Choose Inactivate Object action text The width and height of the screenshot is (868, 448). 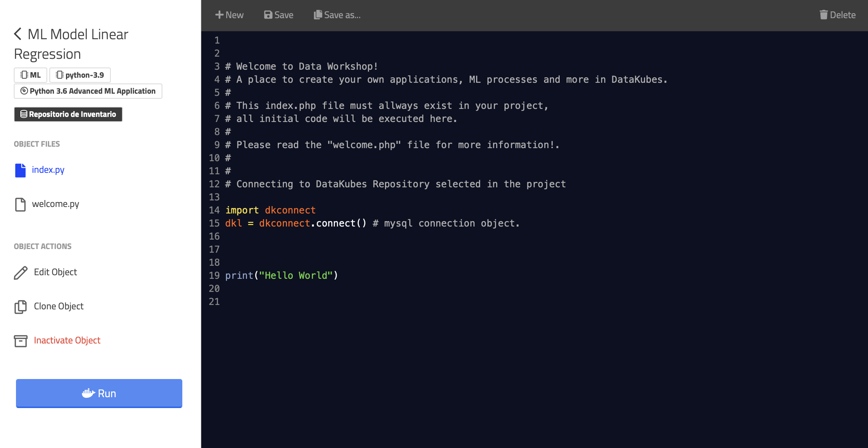coord(67,340)
